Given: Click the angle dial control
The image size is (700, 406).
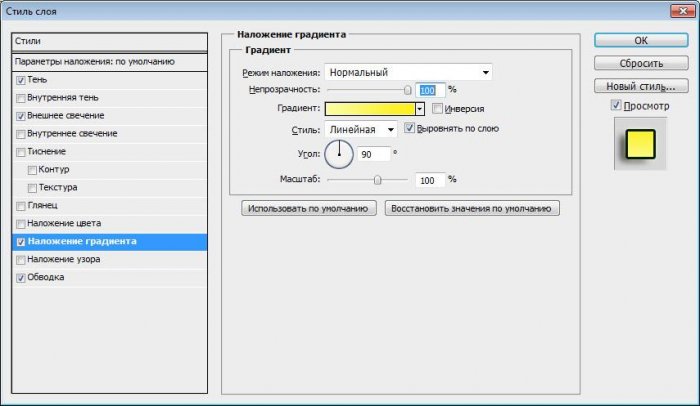Looking at the screenshot, I should pyautogui.click(x=340, y=153).
